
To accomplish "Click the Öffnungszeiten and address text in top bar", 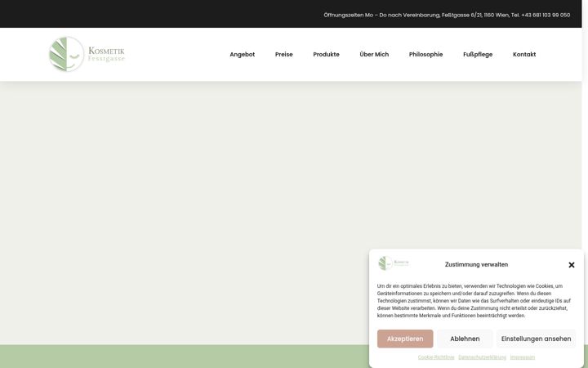I will pos(447,15).
